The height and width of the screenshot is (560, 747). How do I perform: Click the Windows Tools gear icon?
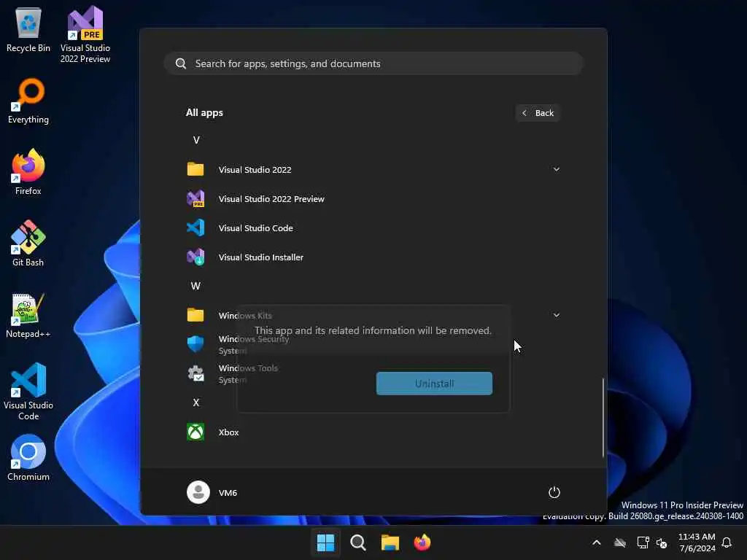pos(196,373)
